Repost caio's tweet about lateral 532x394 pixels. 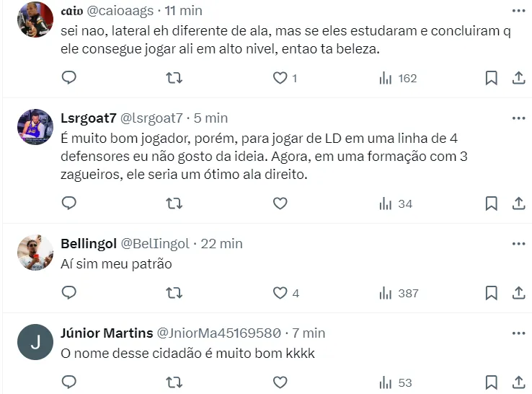[174, 78]
